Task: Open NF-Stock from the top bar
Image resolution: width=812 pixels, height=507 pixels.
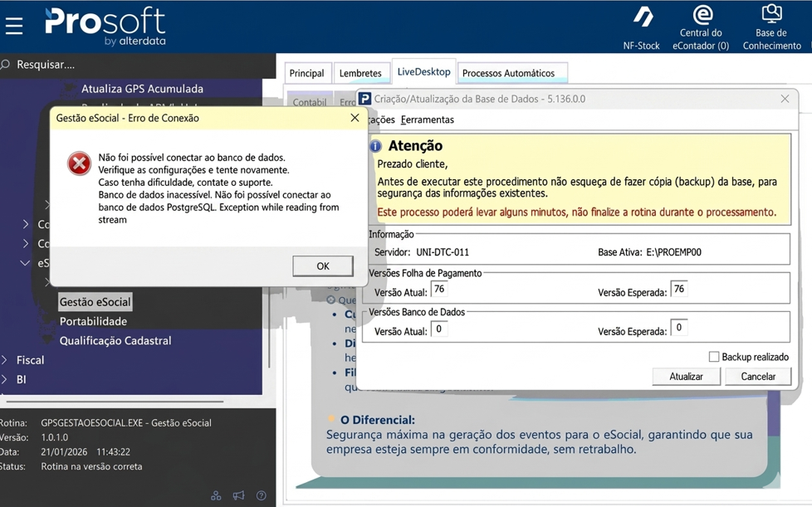Action: pyautogui.click(x=642, y=28)
